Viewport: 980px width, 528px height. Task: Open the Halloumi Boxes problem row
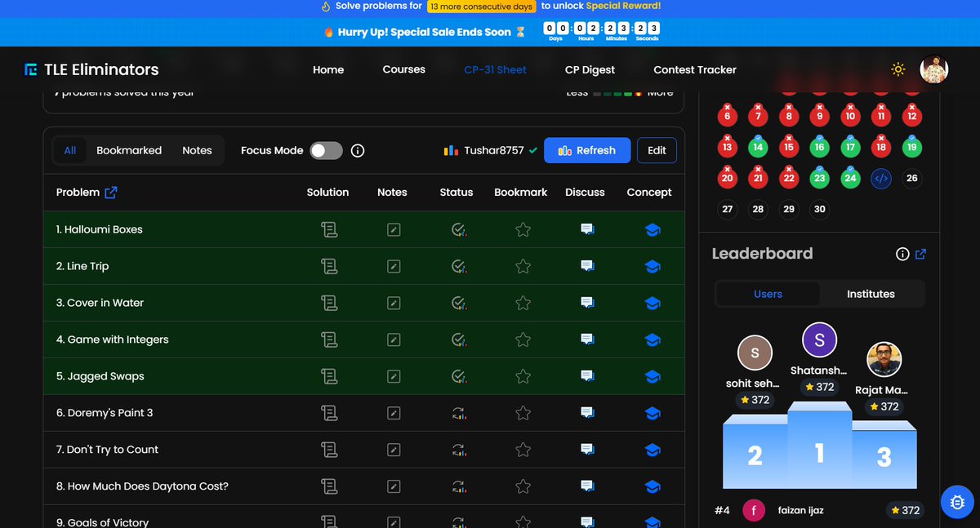click(364, 230)
